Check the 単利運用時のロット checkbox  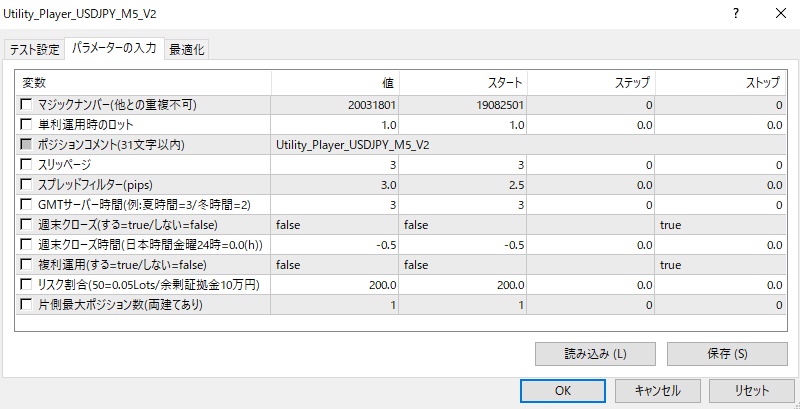[x=26, y=124]
